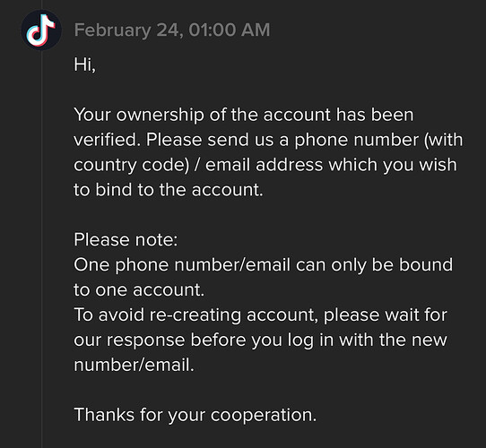Click the "please wait for" phrase

(386, 315)
